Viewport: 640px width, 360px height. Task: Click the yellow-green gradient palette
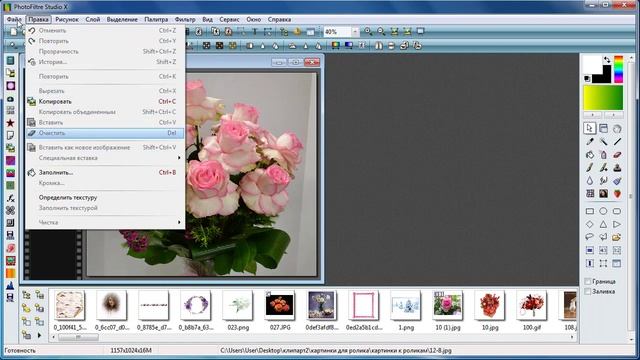(x=603, y=98)
